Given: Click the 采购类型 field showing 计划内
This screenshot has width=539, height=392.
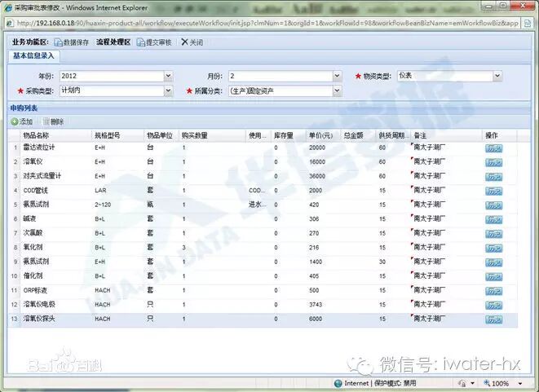Looking at the screenshot, I should 112,90.
